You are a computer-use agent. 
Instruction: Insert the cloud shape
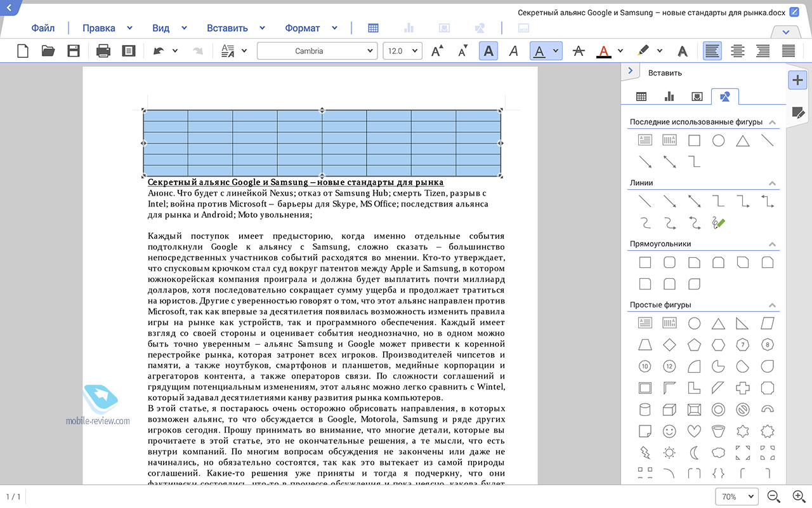[x=719, y=453]
